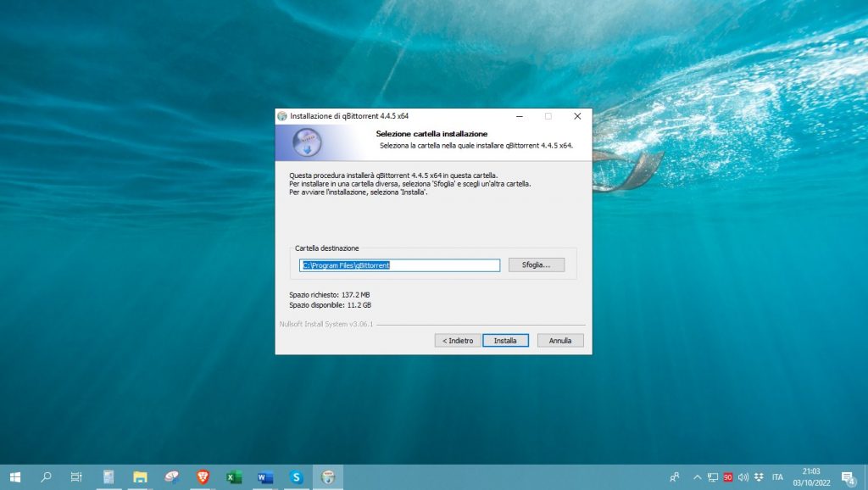Open Task View from the taskbar
868x490 pixels.
(76, 477)
